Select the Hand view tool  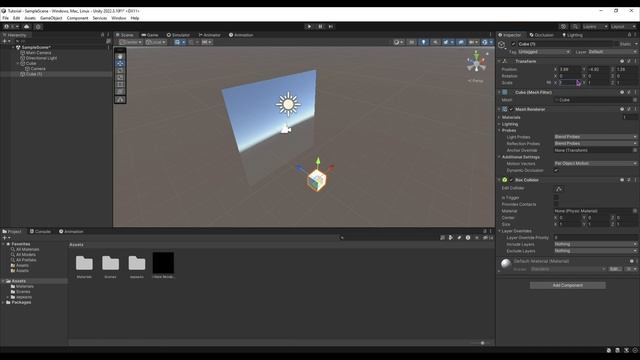[120, 56]
